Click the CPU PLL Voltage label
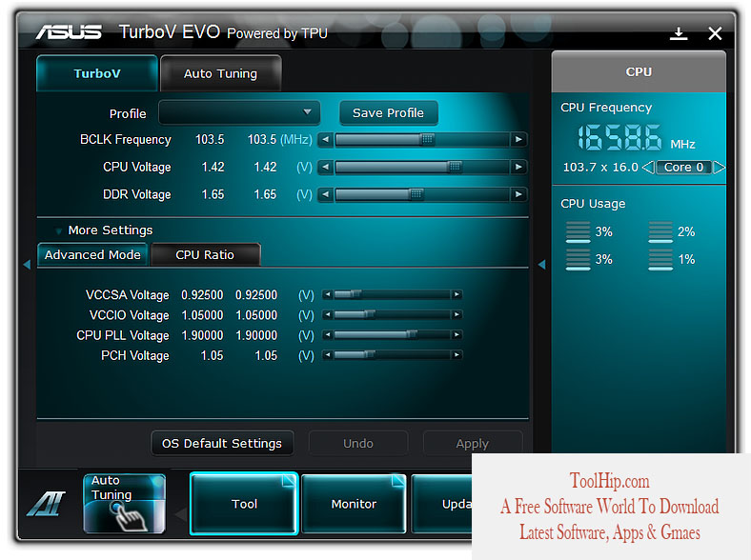The image size is (751, 560). click(x=123, y=335)
